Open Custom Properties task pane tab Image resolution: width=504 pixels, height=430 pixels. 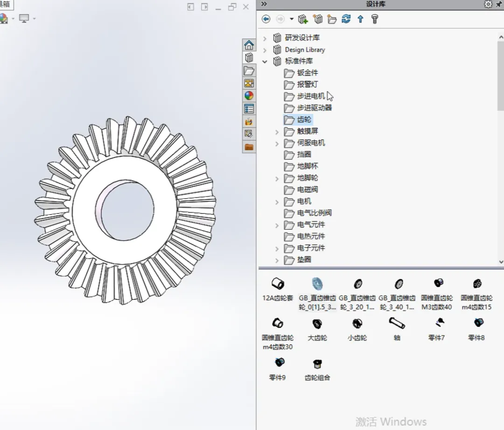click(249, 109)
